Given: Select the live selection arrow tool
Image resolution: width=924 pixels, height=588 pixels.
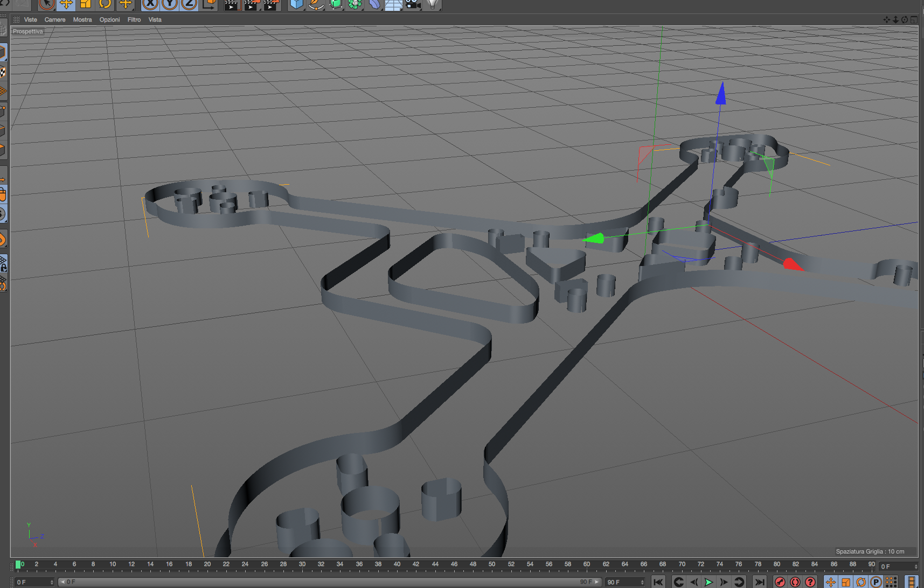Looking at the screenshot, I should pyautogui.click(x=47, y=4).
